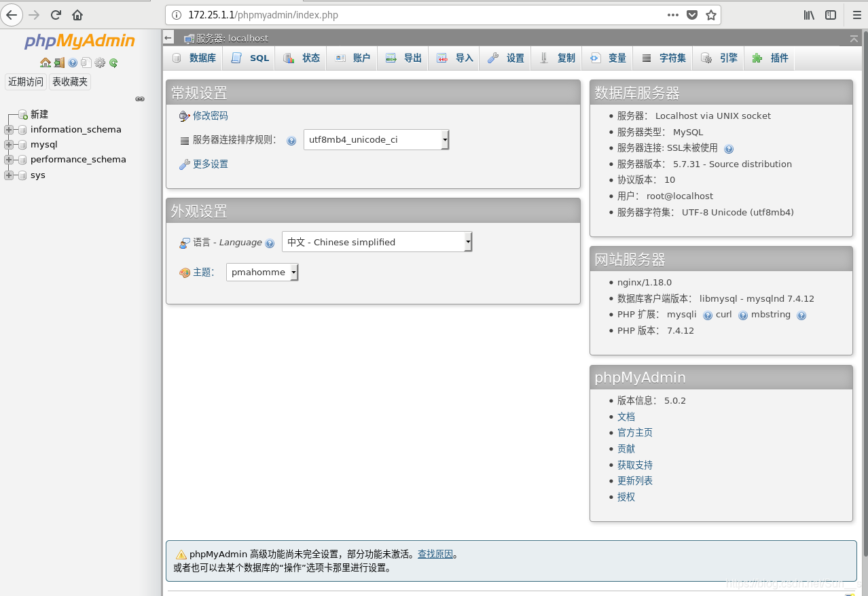Open navigation panel settings gear icon
This screenshot has height=596, width=868.
(x=100, y=63)
